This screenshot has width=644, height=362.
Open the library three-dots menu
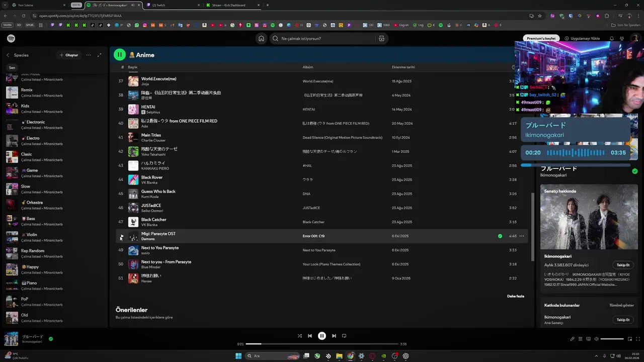(x=89, y=55)
